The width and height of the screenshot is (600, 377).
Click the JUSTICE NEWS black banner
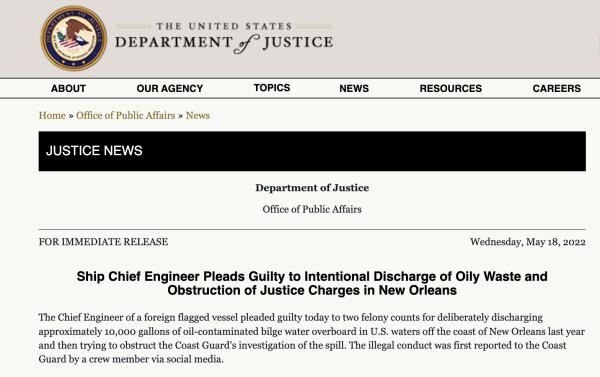(x=312, y=151)
